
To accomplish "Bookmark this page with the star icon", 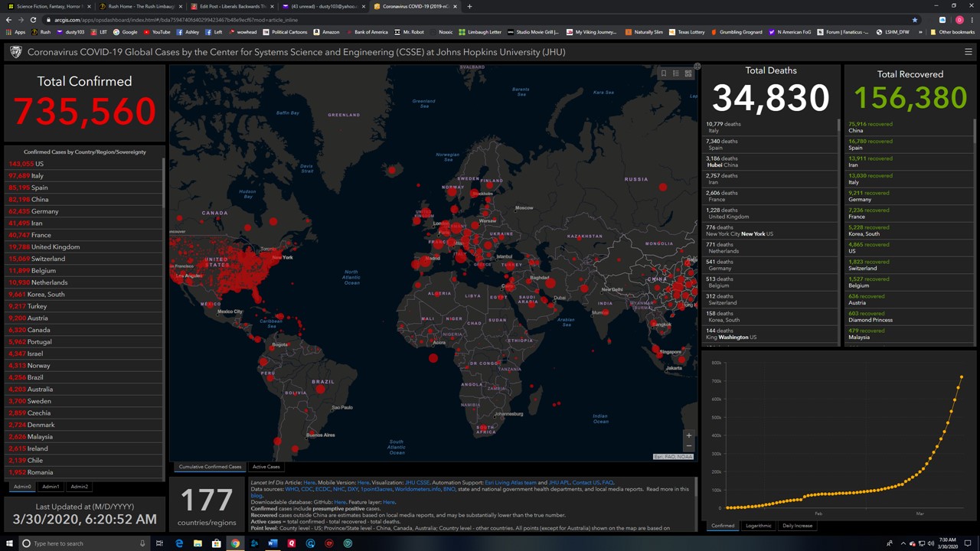I will 914,20.
